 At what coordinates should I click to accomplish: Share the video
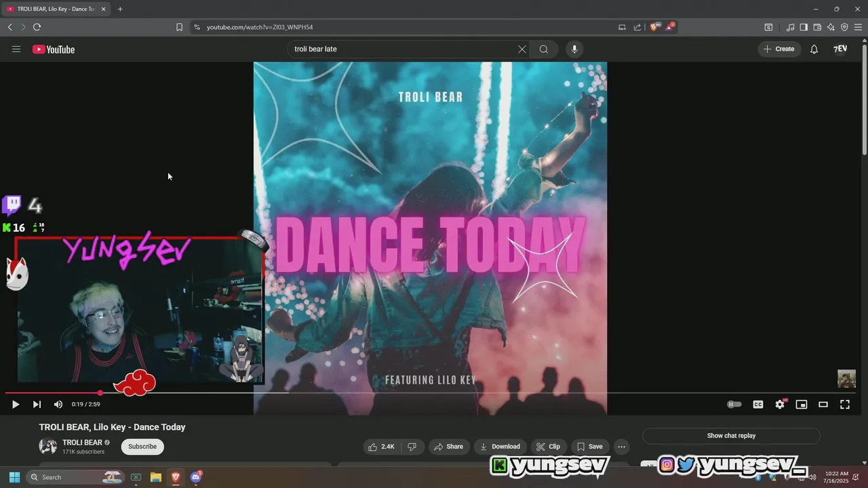tap(449, 447)
